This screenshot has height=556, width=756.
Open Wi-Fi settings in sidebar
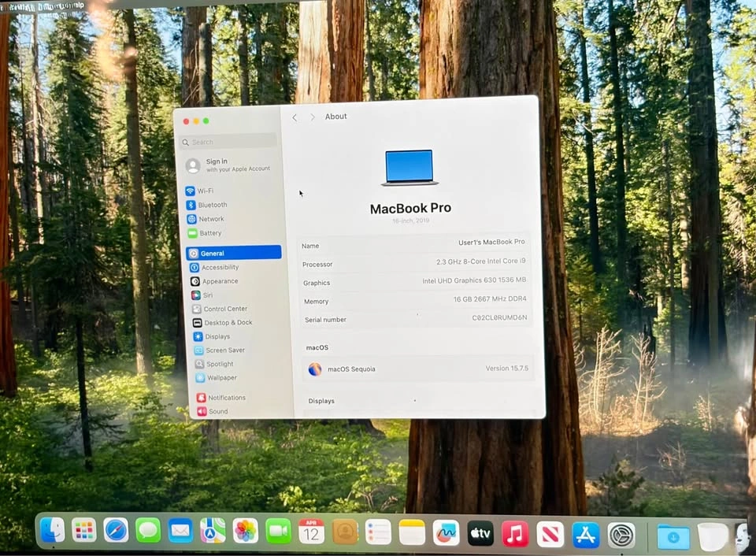(x=200, y=191)
